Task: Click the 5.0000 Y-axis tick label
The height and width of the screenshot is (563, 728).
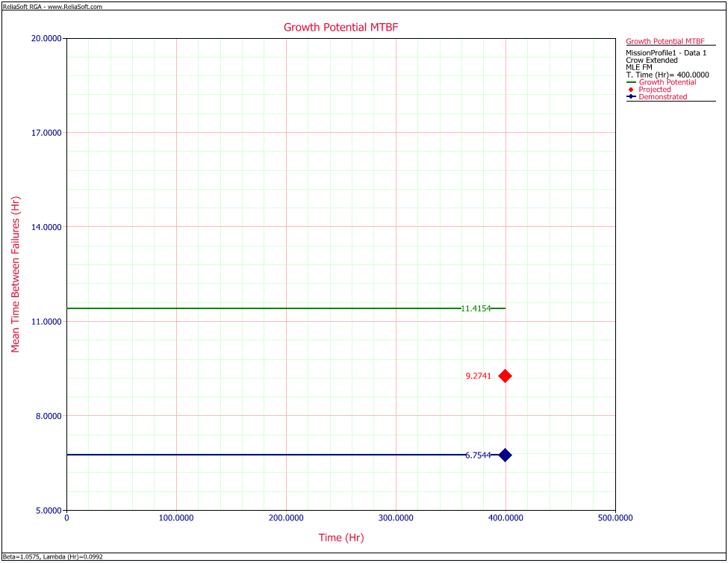Action: click(x=49, y=511)
